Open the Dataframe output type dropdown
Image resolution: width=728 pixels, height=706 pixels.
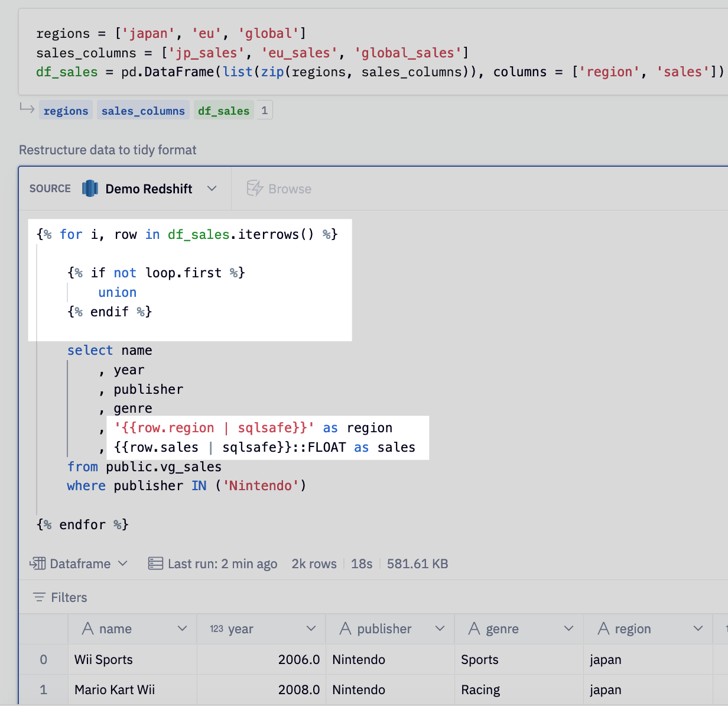123,563
